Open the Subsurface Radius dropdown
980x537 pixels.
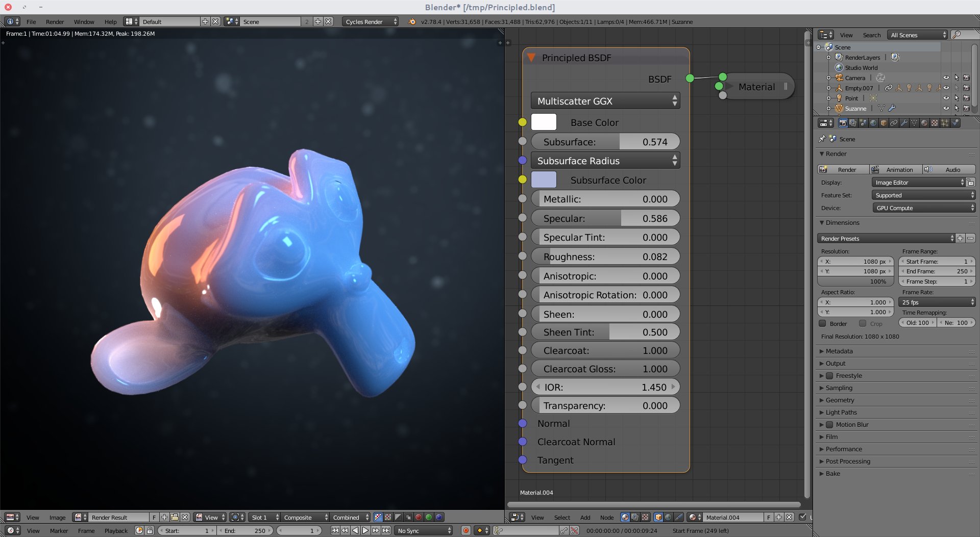pyautogui.click(x=605, y=161)
